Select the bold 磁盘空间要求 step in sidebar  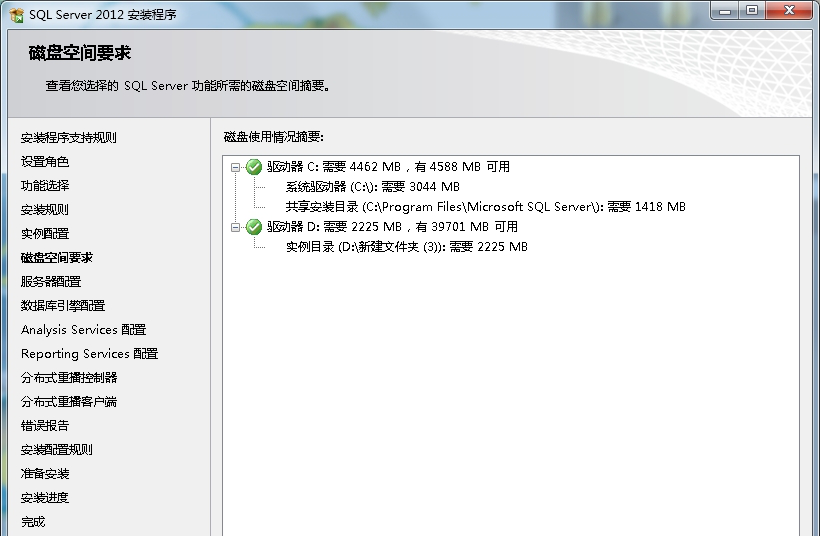pyautogui.click(x=57, y=258)
